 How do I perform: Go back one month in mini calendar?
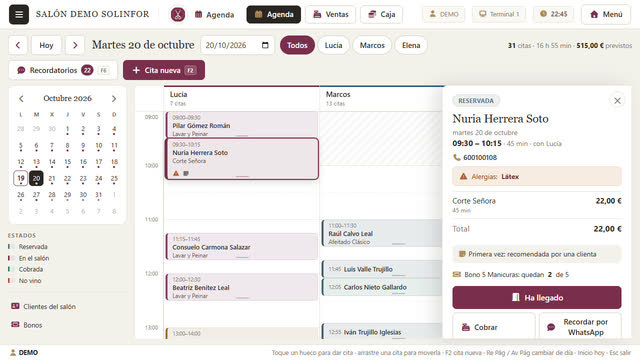point(21,99)
